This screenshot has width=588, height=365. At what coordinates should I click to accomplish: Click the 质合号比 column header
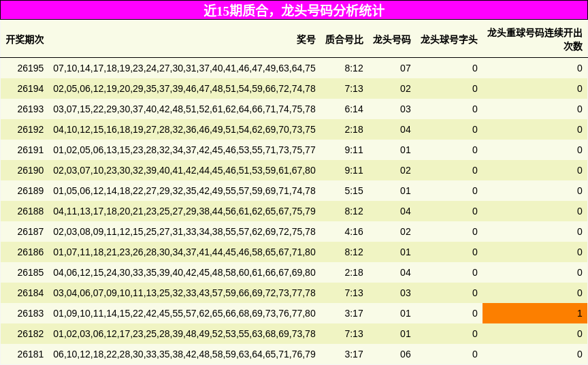pos(344,39)
